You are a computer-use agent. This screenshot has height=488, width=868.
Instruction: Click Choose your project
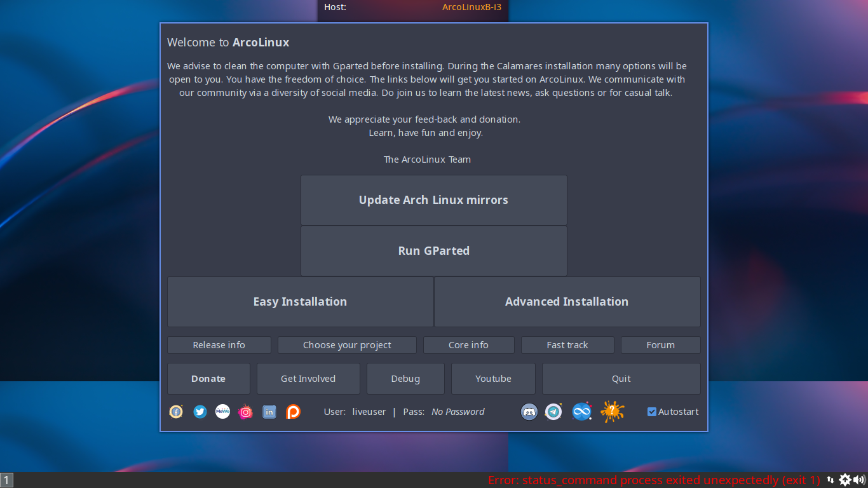(x=347, y=345)
